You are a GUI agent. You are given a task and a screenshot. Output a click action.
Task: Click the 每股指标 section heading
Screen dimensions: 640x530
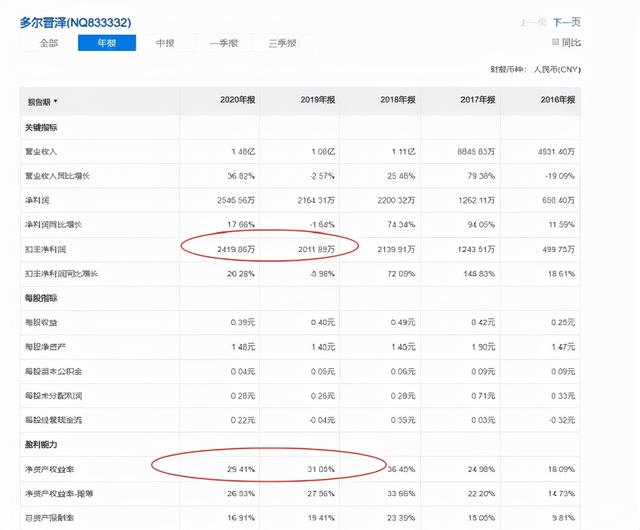pyautogui.click(x=41, y=298)
